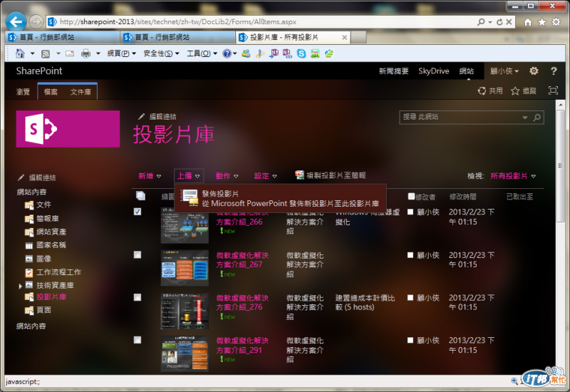Click the Print icon in command bar
The height and width of the screenshot is (392, 570).
coord(85,54)
